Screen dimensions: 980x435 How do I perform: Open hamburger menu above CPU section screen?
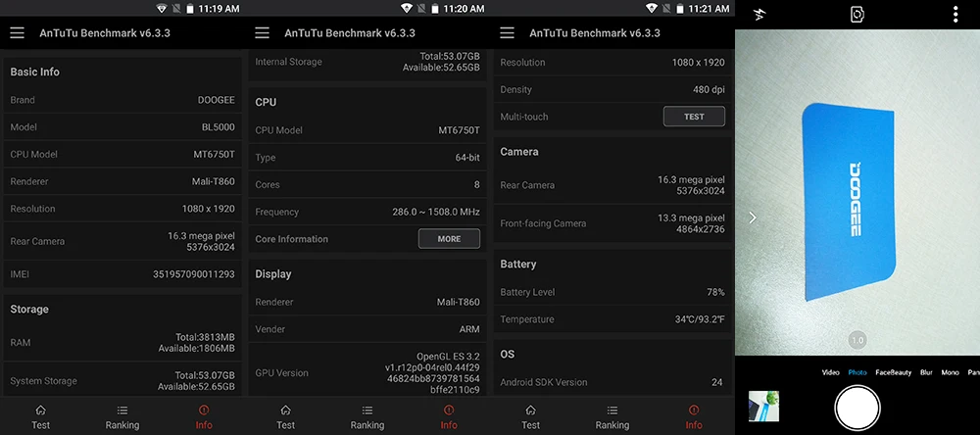tap(262, 33)
